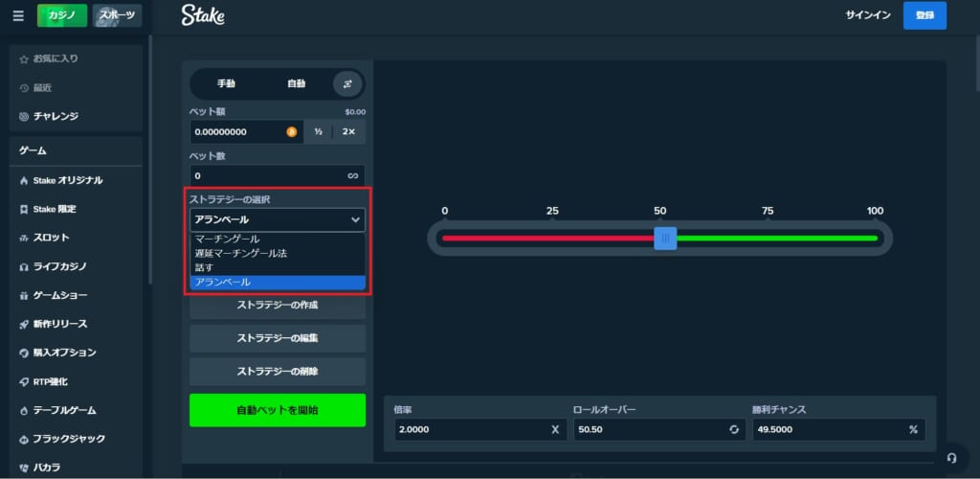Toggle roll over/under swap icon
Viewport: 980px width, 479px height.
click(x=734, y=429)
